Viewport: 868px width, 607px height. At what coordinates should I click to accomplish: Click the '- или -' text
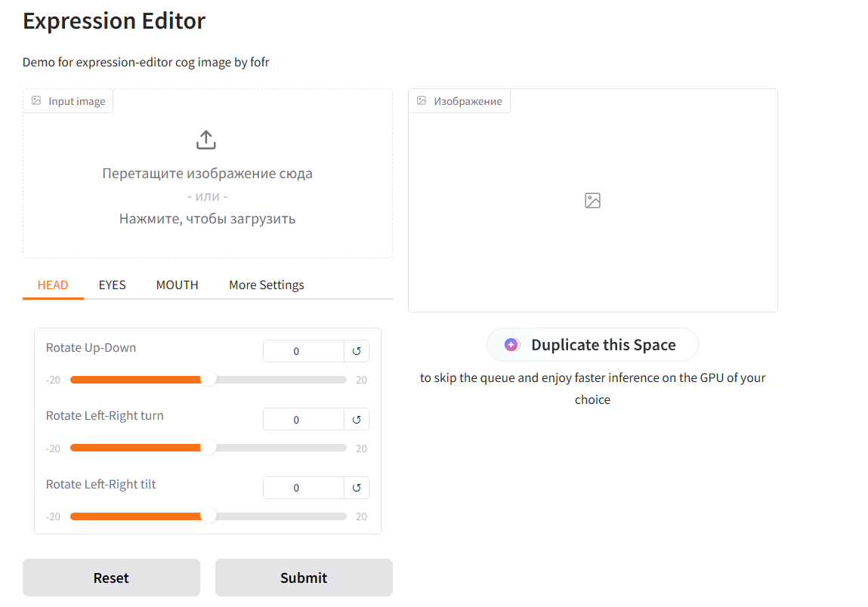click(x=208, y=196)
